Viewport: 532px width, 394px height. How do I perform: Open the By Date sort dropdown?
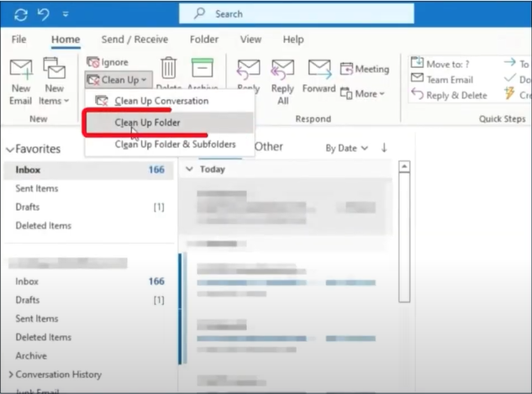pos(346,148)
